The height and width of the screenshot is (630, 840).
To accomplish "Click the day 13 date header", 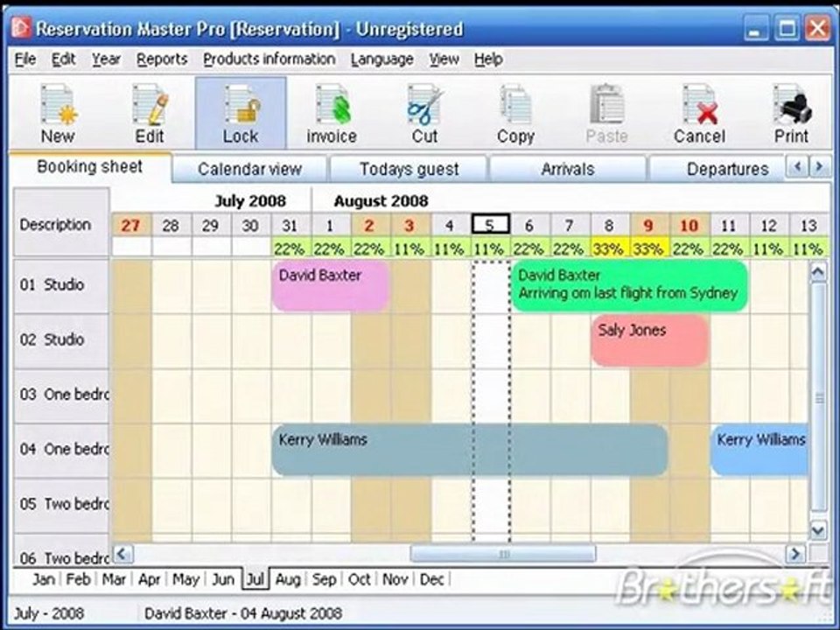I will click(808, 226).
